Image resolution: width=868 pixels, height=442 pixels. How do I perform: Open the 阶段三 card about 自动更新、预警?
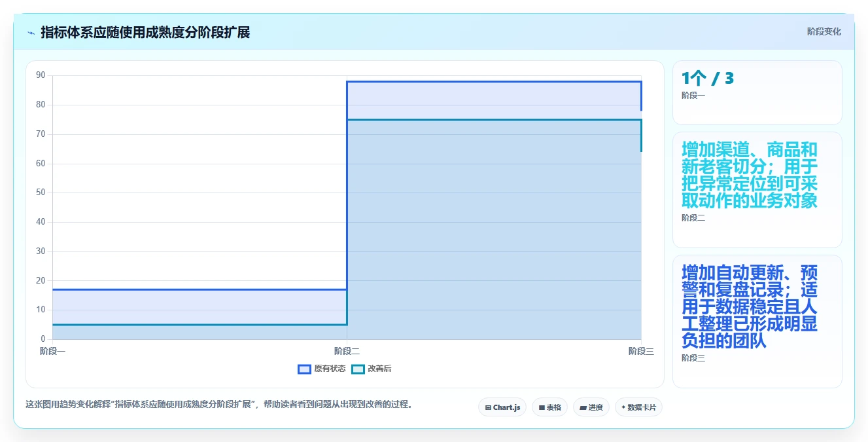[757, 322]
